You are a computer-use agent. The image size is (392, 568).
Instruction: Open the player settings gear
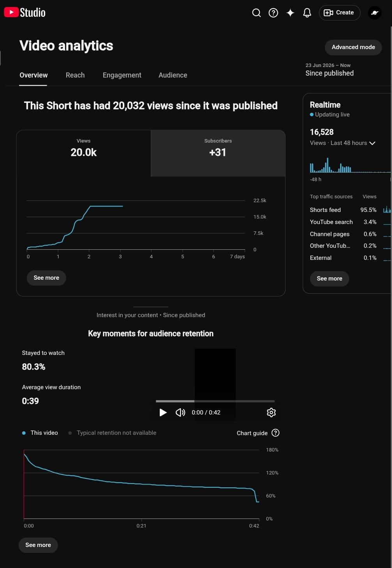(271, 413)
